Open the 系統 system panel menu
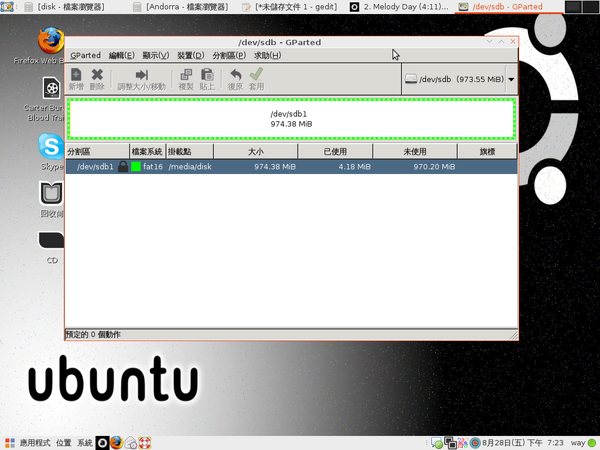600x450 pixels. point(85,443)
